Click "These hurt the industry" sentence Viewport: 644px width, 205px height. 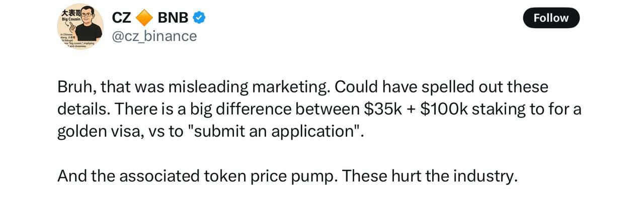(429, 176)
